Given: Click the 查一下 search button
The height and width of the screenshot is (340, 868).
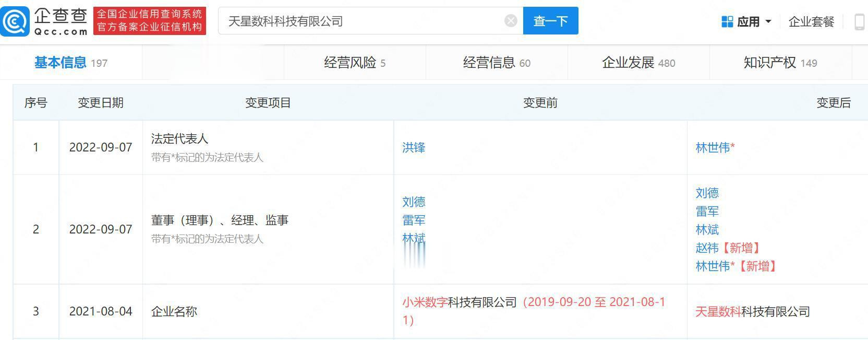Looking at the screenshot, I should (x=550, y=21).
